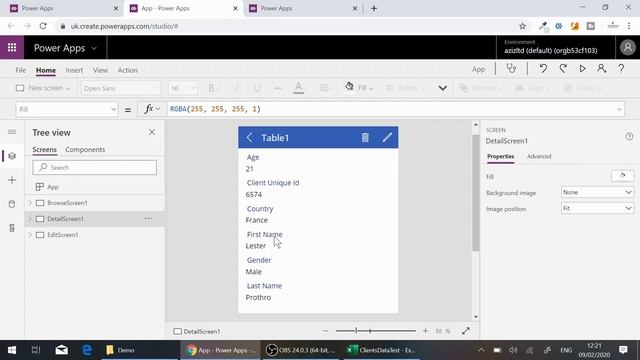Open the File menu
Image resolution: width=640 pixels, height=360 pixels.
pyautogui.click(x=20, y=70)
